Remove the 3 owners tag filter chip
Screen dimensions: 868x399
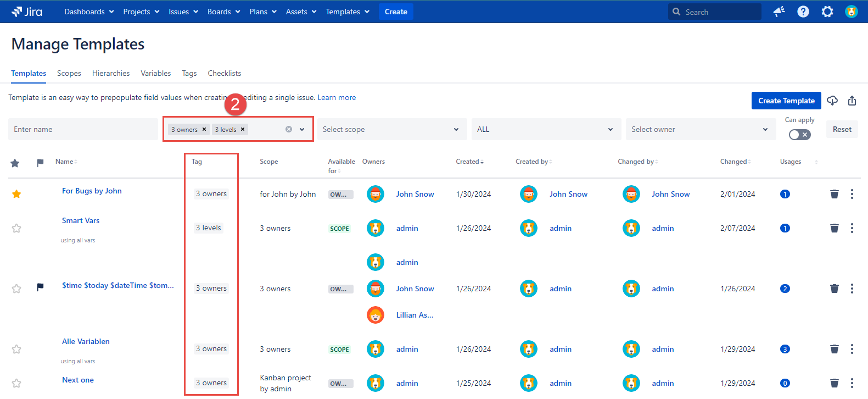(204, 129)
